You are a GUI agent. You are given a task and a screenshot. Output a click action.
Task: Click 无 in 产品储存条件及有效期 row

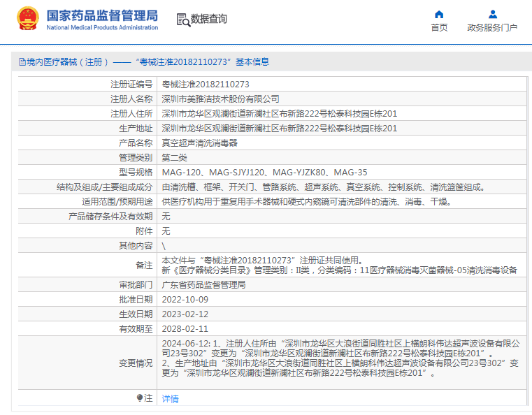[x=166, y=217]
